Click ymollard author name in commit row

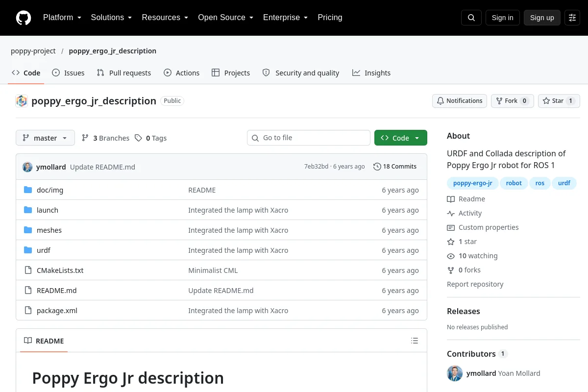51,167
